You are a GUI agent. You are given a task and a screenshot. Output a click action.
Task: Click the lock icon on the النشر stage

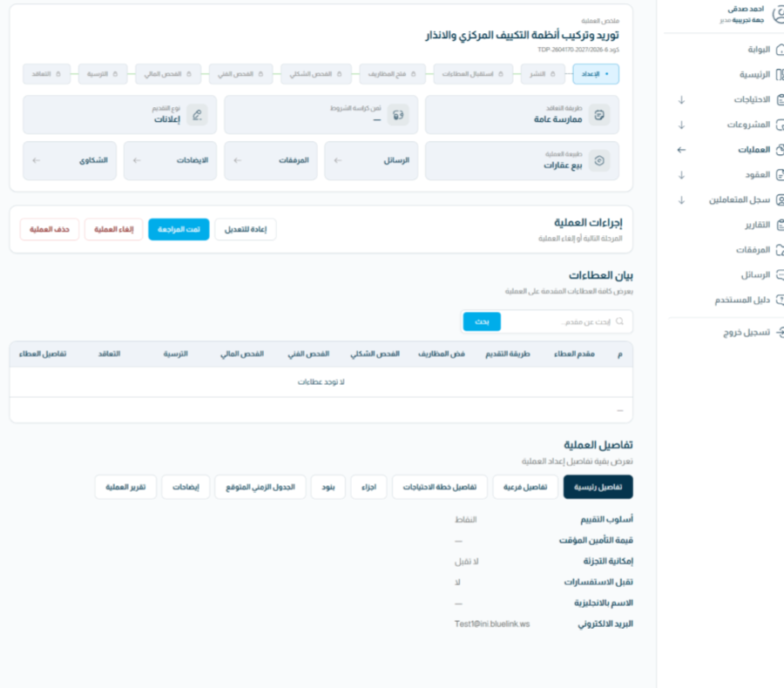point(552,74)
